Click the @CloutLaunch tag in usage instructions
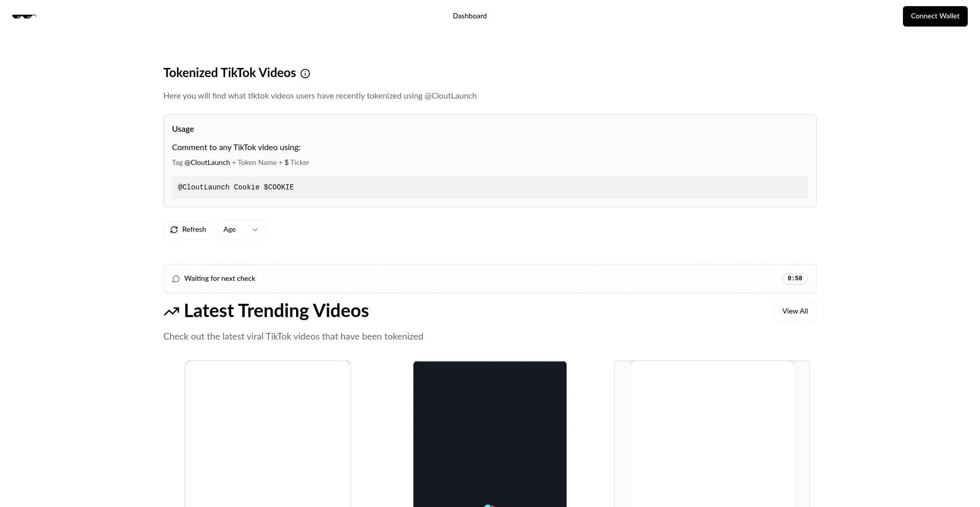Screen dimensions: 980x507 pos(207,163)
